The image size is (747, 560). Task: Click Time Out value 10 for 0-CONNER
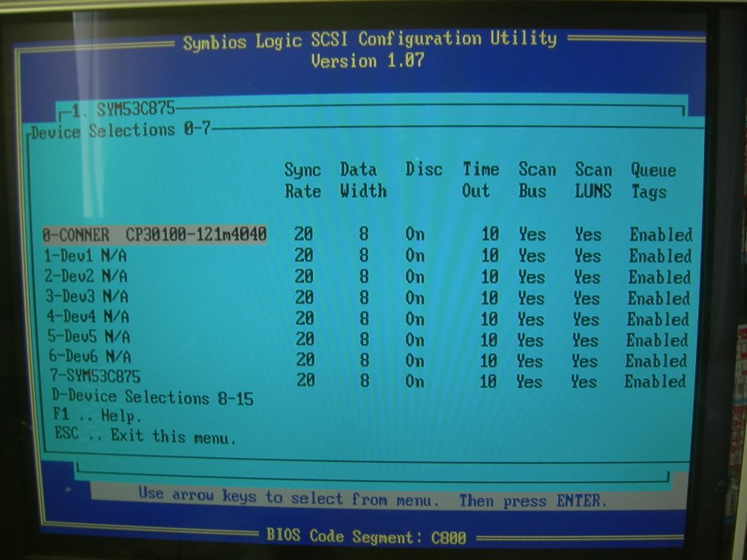(489, 234)
